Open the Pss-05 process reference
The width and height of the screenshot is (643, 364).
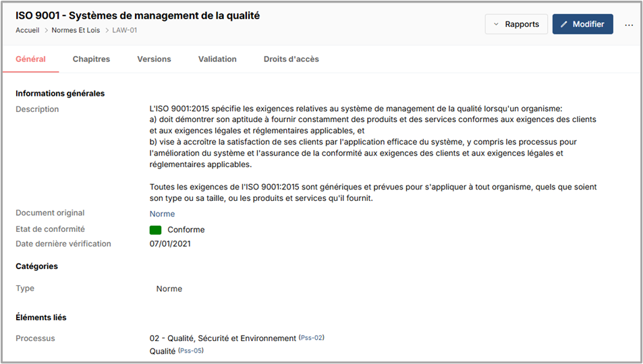pos(191,351)
